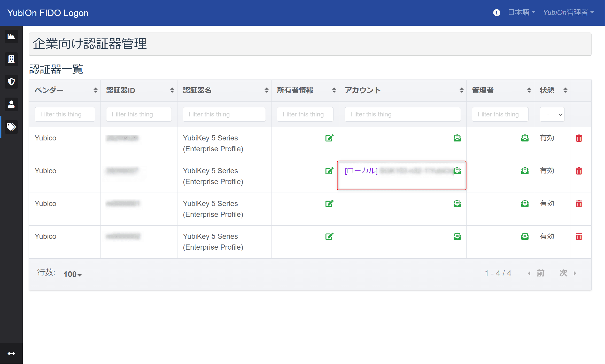Click the 1 - 4 / 4 page count
605x364 pixels.
498,273
